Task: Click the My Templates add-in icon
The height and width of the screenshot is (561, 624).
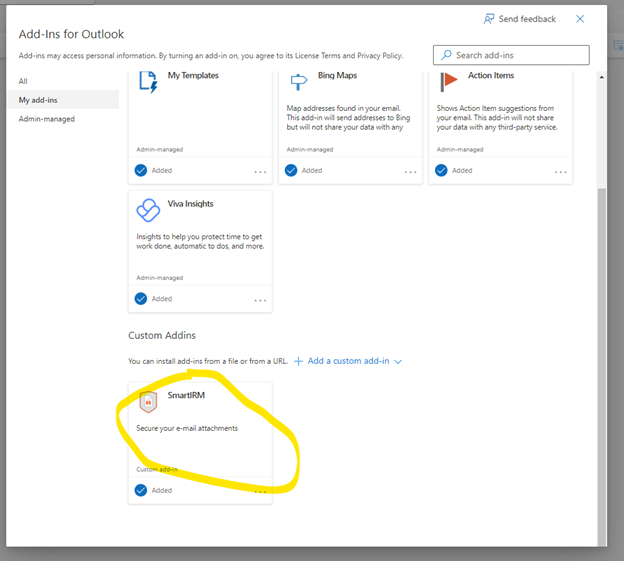Action: [x=148, y=83]
